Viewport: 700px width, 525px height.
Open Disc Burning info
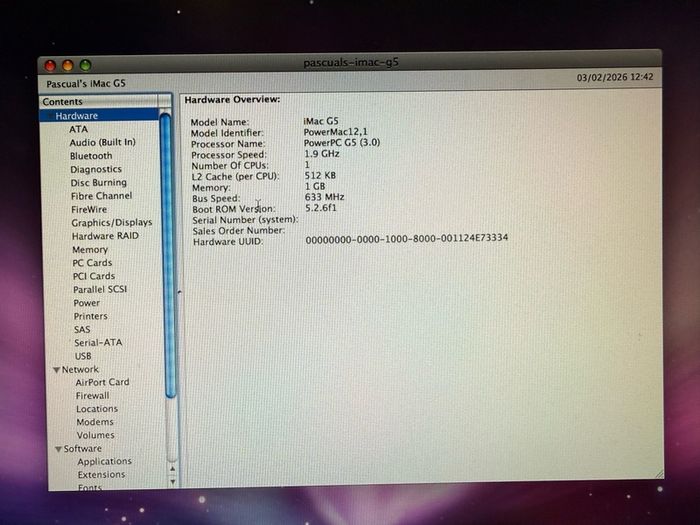(99, 183)
